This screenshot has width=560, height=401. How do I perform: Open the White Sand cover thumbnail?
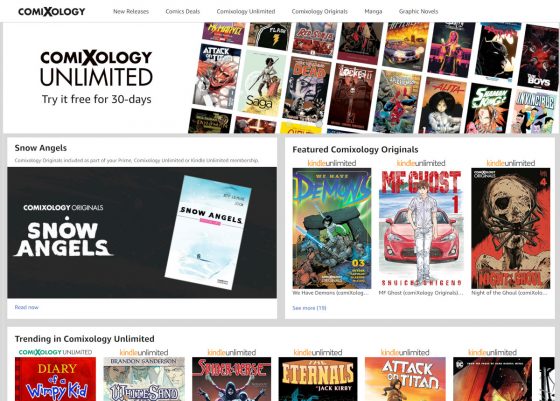tap(144, 379)
